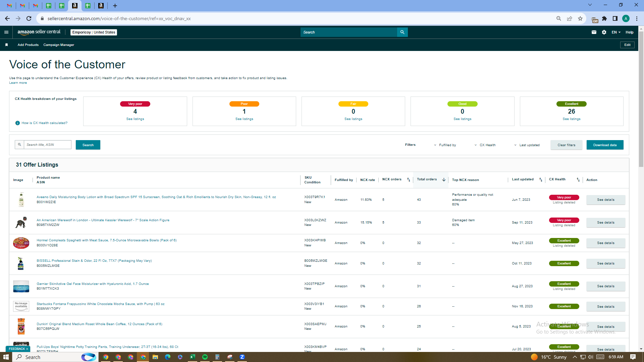The image size is (644, 362).
Task: Close the FEEDBACK tab
Action: tap(27, 349)
